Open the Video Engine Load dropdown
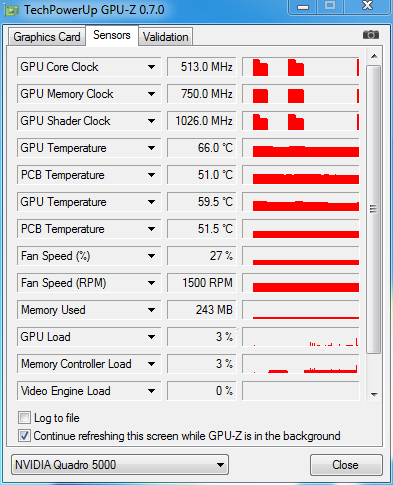This screenshot has width=393, height=485. pos(89,391)
